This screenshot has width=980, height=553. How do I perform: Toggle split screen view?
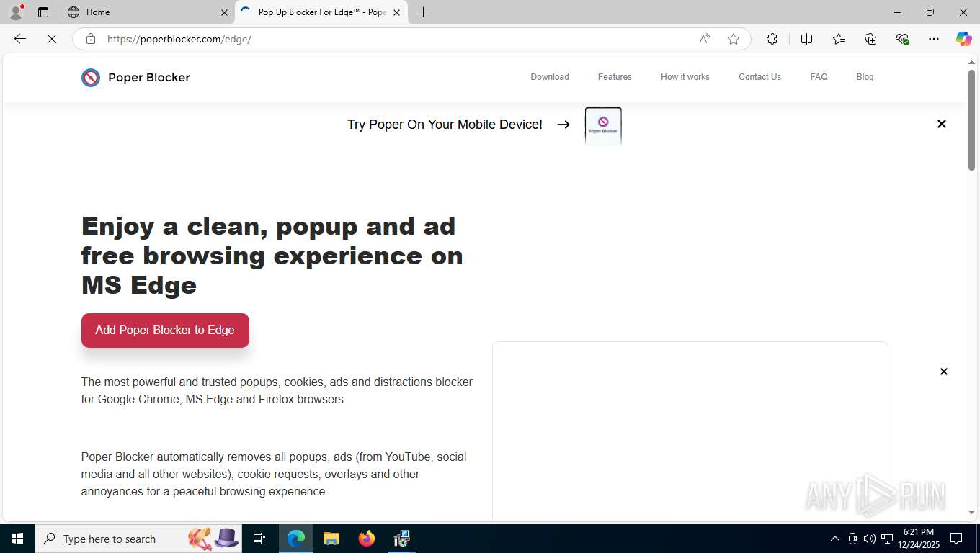click(x=806, y=39)
